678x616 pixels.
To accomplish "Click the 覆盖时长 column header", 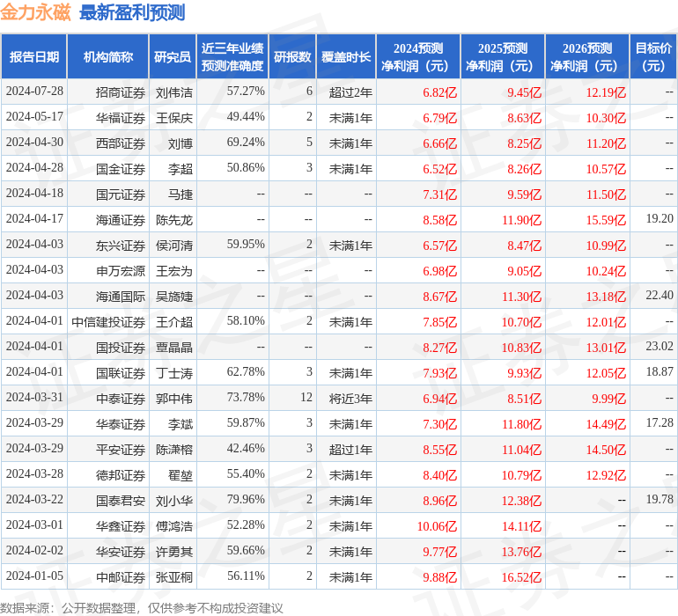I will (346, 56).
